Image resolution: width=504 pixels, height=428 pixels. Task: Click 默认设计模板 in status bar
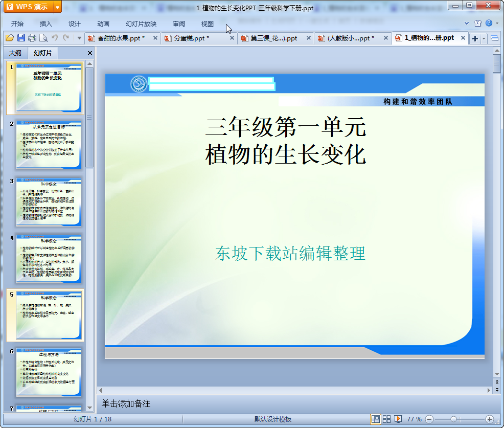coord(273,419)
